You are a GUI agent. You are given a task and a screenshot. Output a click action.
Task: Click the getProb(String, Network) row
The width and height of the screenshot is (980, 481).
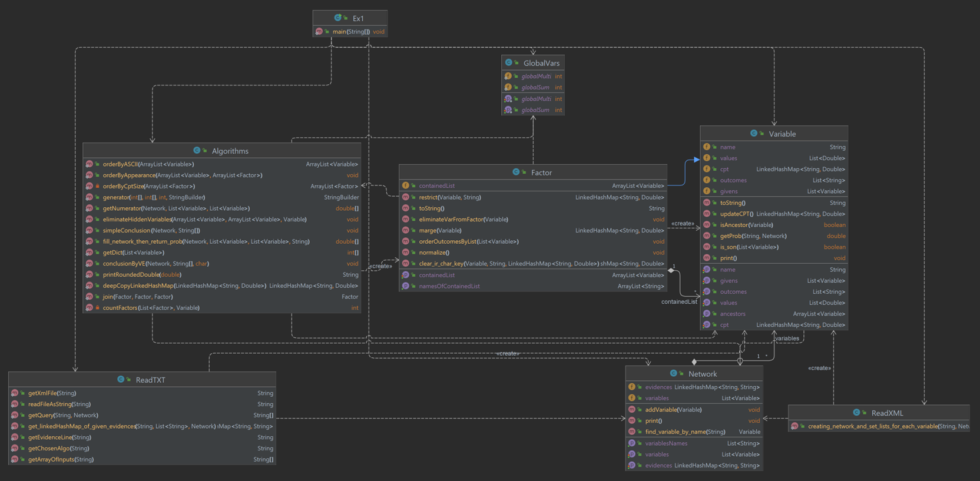774,236
